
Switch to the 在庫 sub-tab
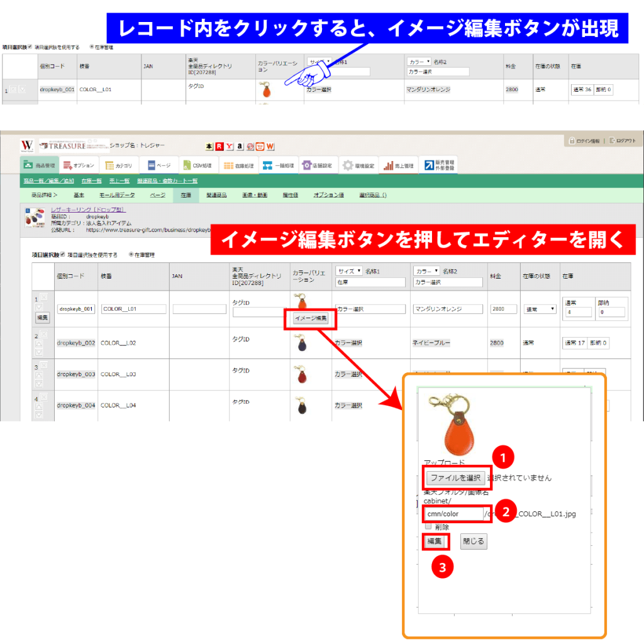(x=186, y=195)
